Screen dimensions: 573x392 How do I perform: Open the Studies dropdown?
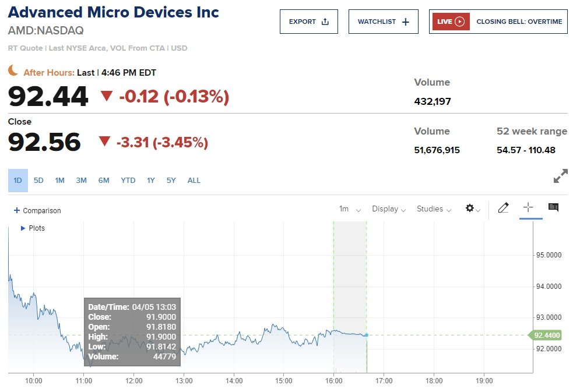point(434,209)
